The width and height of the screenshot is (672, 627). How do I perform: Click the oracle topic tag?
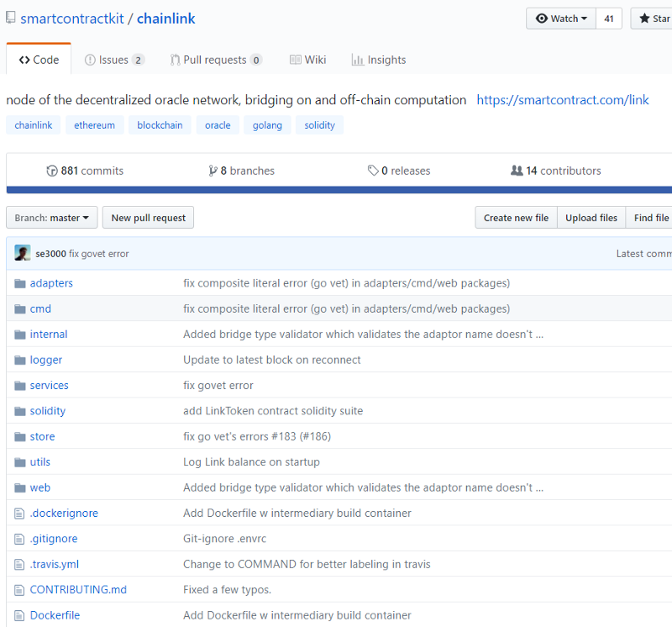click(x=218, y=125)
